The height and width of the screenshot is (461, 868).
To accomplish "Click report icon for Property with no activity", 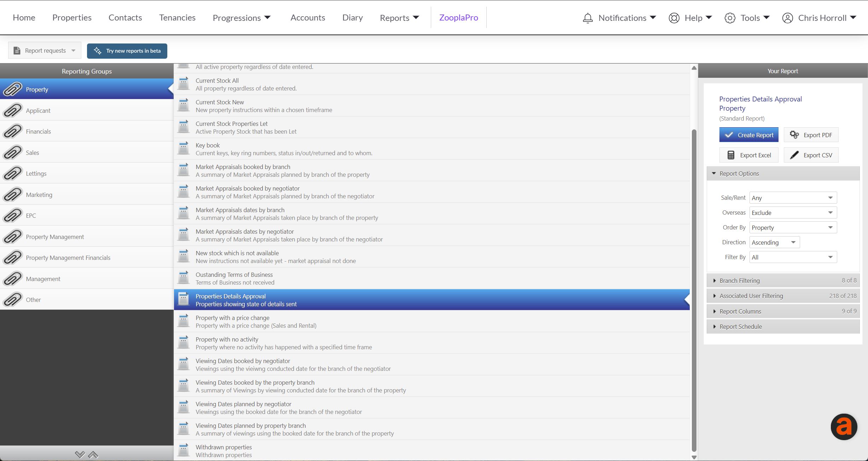I will [x=184, y=343].
